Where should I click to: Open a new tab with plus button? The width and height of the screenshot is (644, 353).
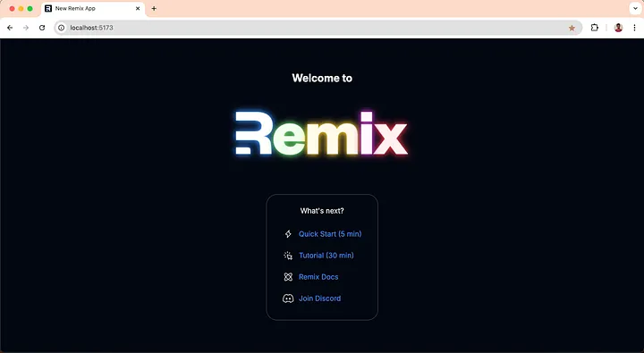[x=154, y=8]
